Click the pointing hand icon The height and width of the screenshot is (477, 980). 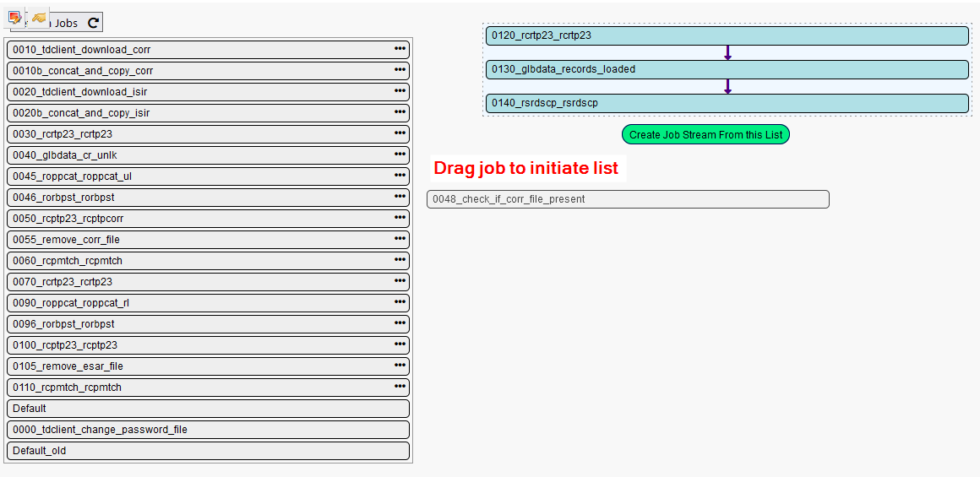(x=39, y=17)
